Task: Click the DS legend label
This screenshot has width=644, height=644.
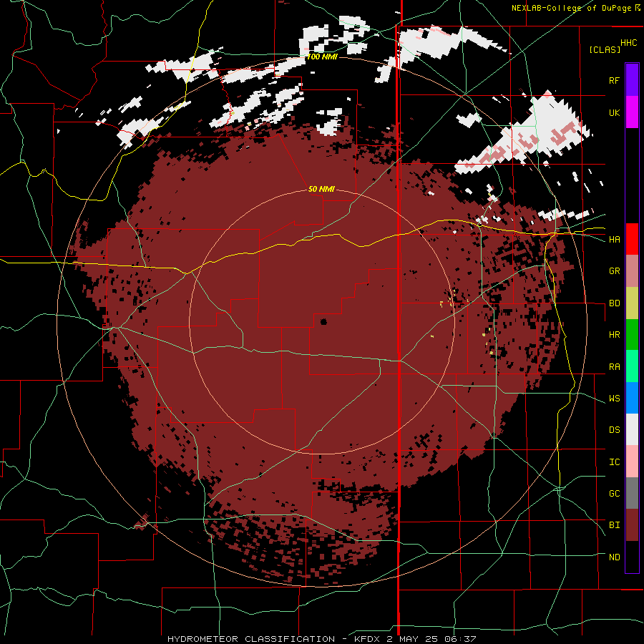Action: coord(614,430)
